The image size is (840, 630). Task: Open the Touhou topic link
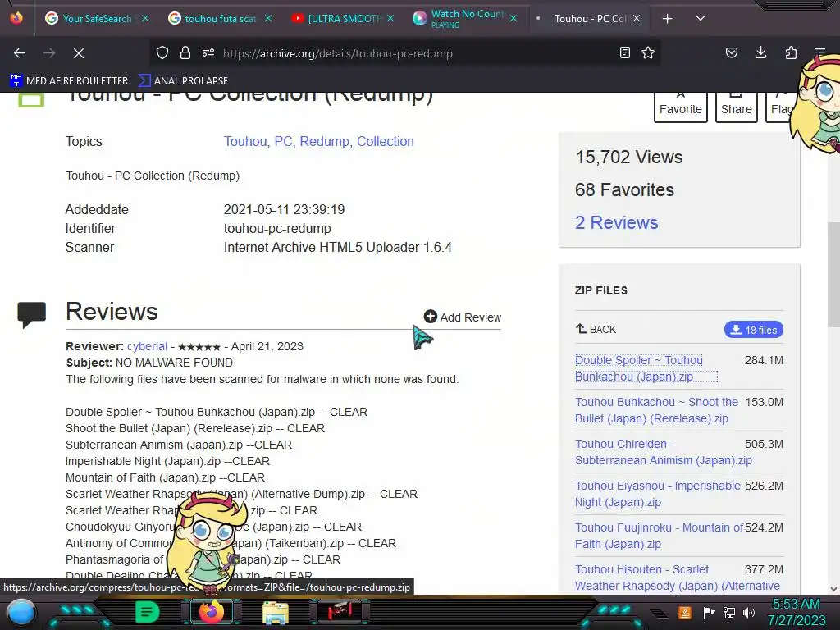click(x=245, y=141)
